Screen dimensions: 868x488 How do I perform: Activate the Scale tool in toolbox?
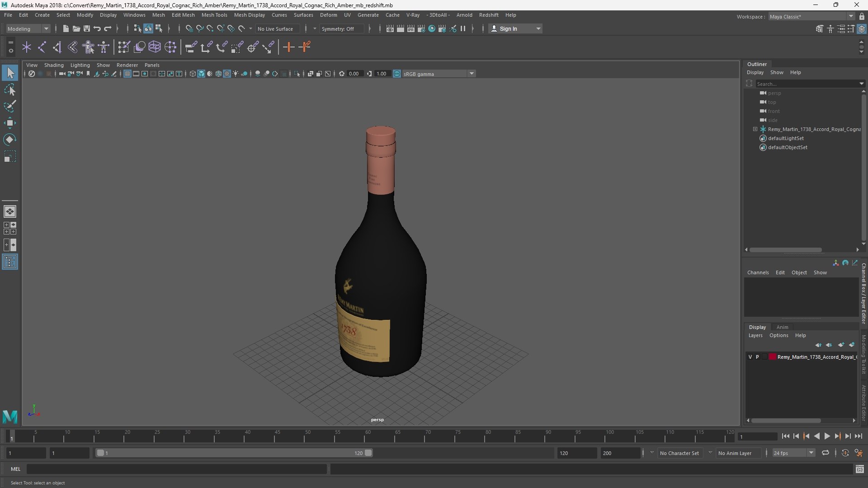10,156
